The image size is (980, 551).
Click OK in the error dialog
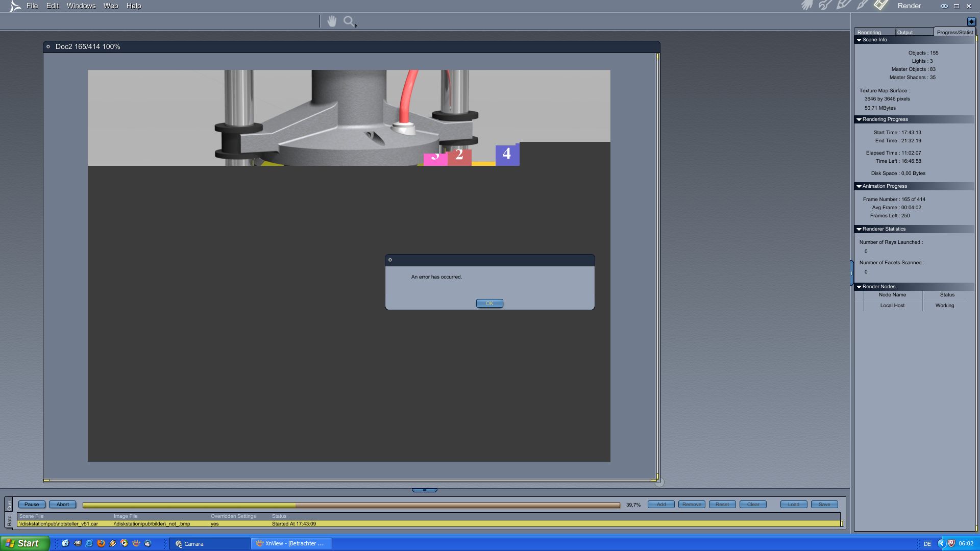(489, 304)
